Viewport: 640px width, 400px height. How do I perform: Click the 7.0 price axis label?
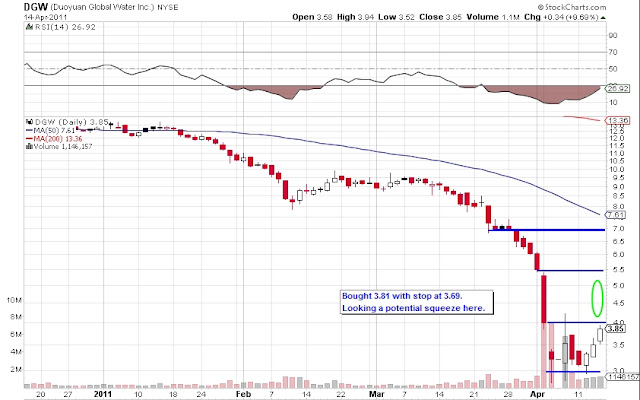pyautogui.click(x=618, y=229)
